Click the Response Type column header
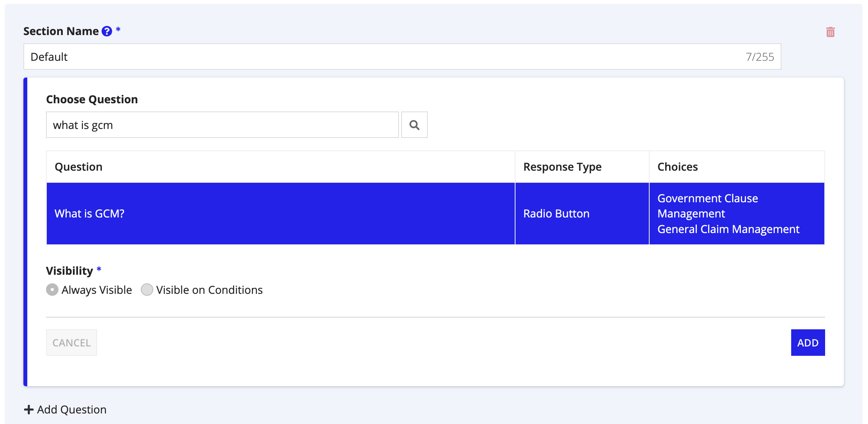 click(x=582, y=167)
